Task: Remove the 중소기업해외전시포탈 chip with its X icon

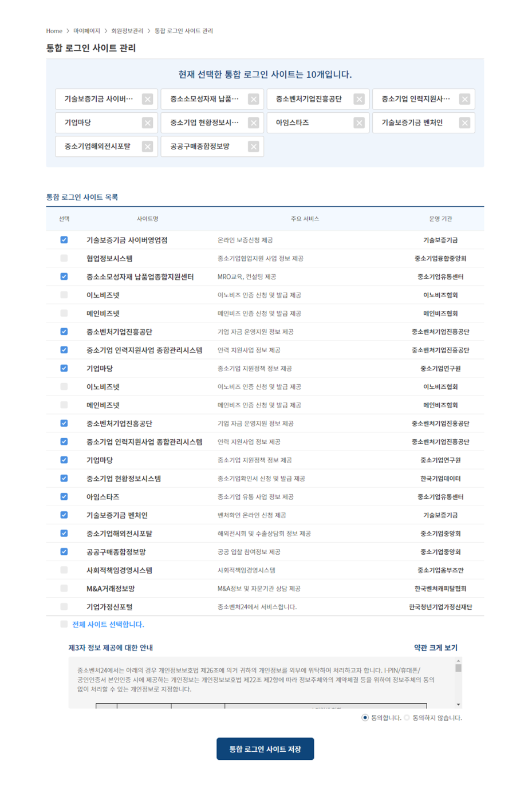Action: point(148,147)
